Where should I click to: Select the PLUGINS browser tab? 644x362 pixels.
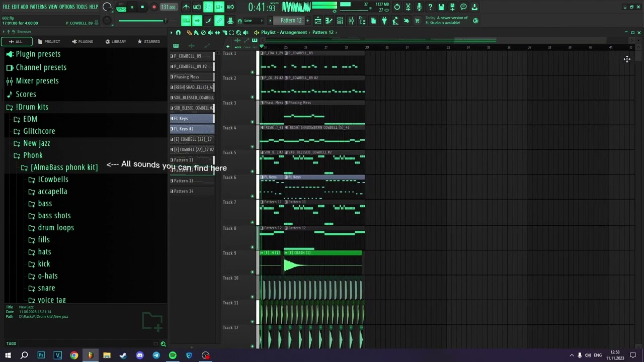[82, 42]
